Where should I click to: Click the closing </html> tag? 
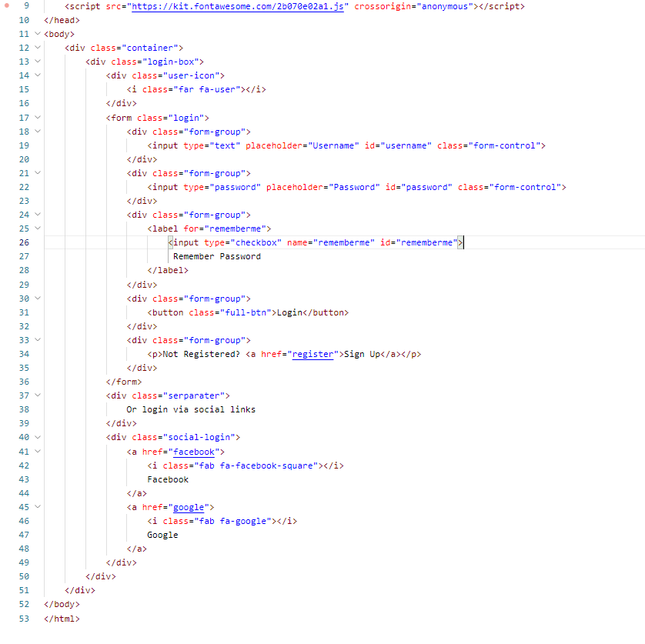point(62,619)
